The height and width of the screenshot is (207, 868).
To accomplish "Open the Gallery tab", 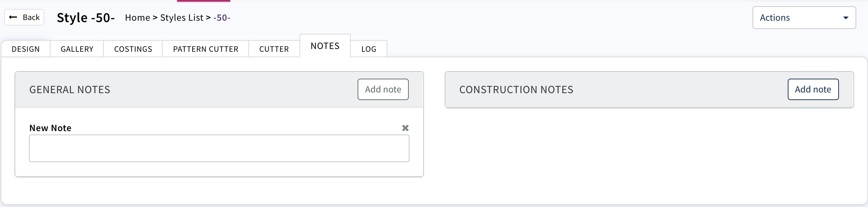I will [x=77, y=49].
